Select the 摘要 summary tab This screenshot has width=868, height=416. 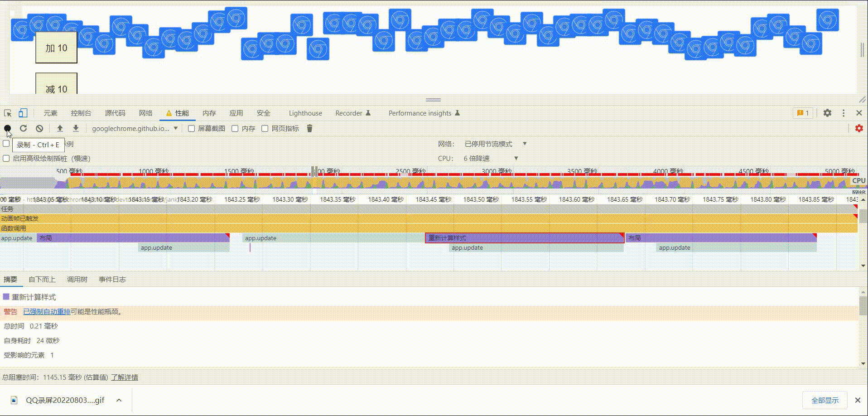click(x=10, y=280)
